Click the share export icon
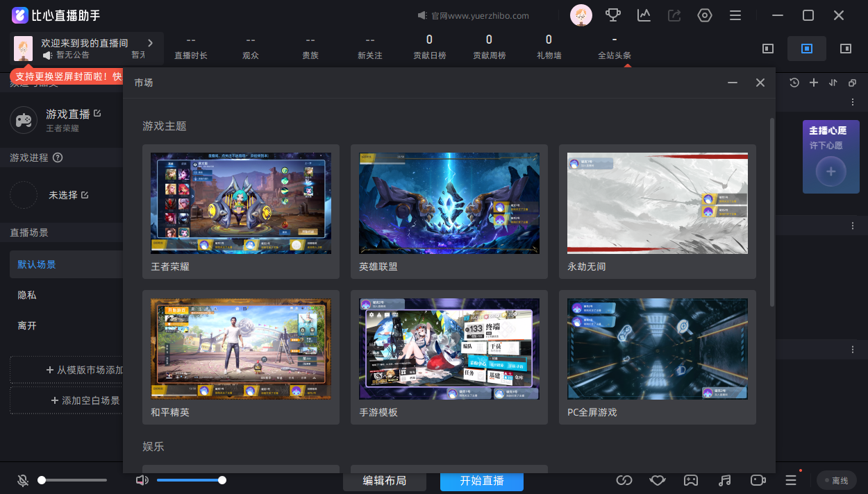 point(674,15)
